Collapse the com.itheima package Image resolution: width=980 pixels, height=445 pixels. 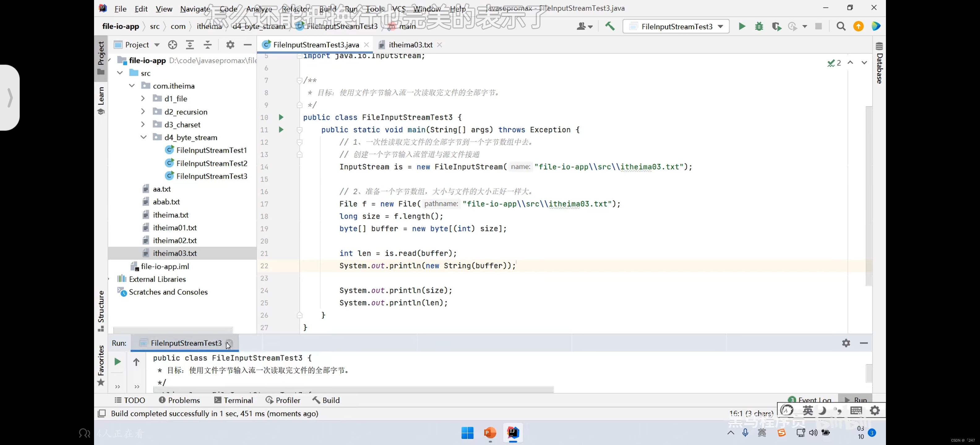coord(132,86)
